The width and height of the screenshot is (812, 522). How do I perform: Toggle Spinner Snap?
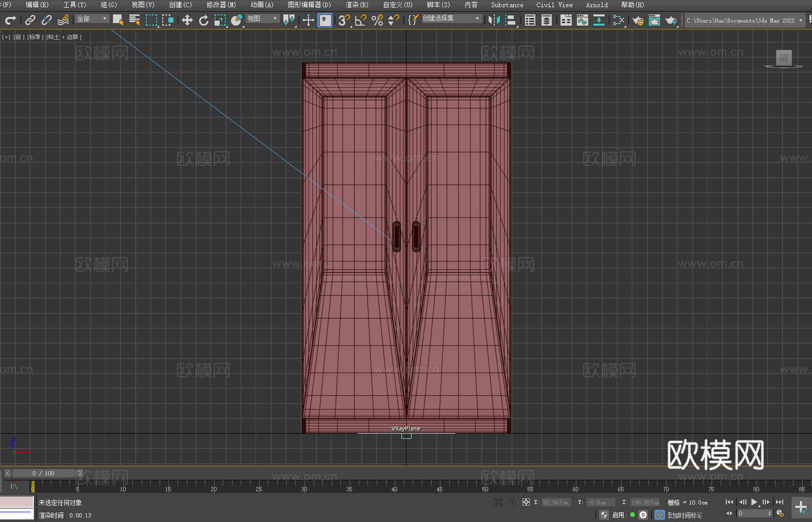point(394,20)
